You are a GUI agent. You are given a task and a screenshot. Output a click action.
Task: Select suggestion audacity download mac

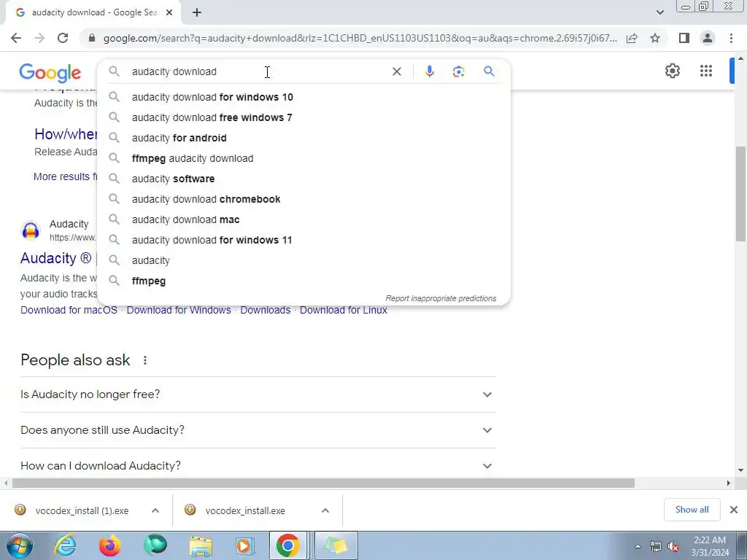pos(303,220)
